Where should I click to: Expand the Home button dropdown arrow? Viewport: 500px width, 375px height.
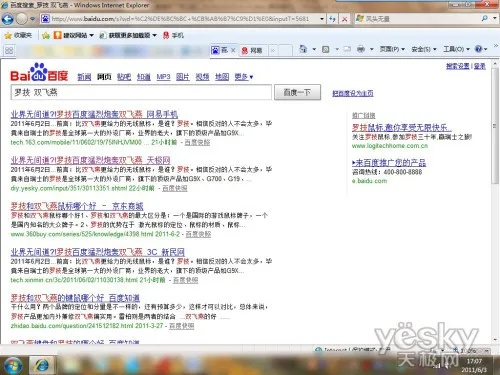click(x=314, y=49)
